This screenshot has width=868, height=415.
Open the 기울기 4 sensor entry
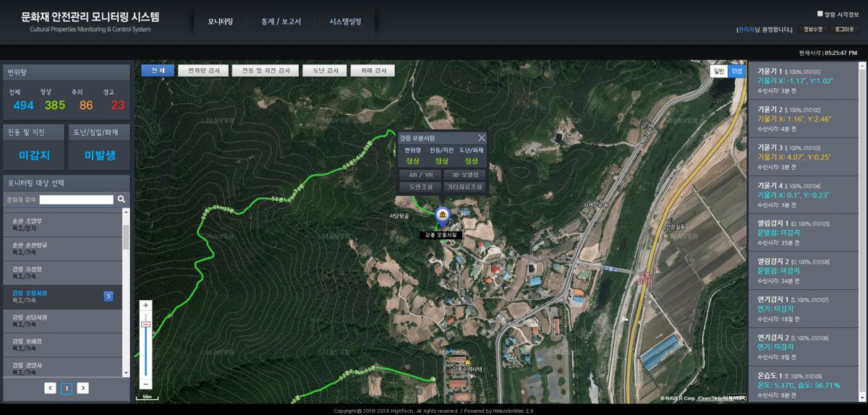[x=803, y=195]
